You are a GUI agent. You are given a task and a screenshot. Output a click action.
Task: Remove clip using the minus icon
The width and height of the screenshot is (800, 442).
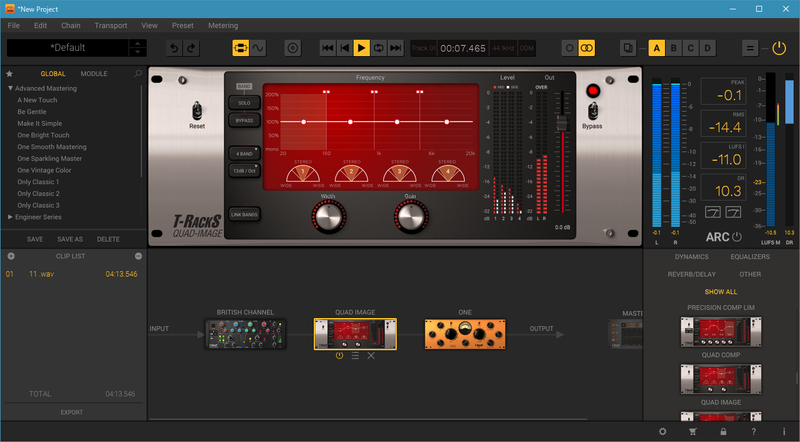coord(138,256)
